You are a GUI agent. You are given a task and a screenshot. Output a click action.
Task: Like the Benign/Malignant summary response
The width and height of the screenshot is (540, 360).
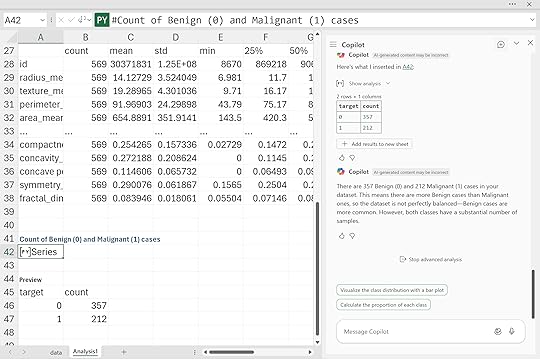[342, 236]
